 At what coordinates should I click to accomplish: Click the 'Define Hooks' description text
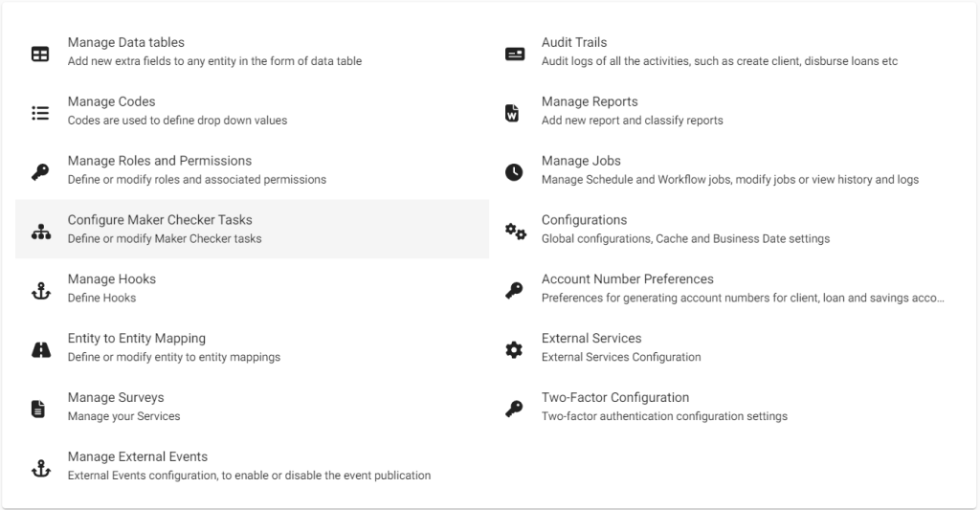(x=101, y=299)
